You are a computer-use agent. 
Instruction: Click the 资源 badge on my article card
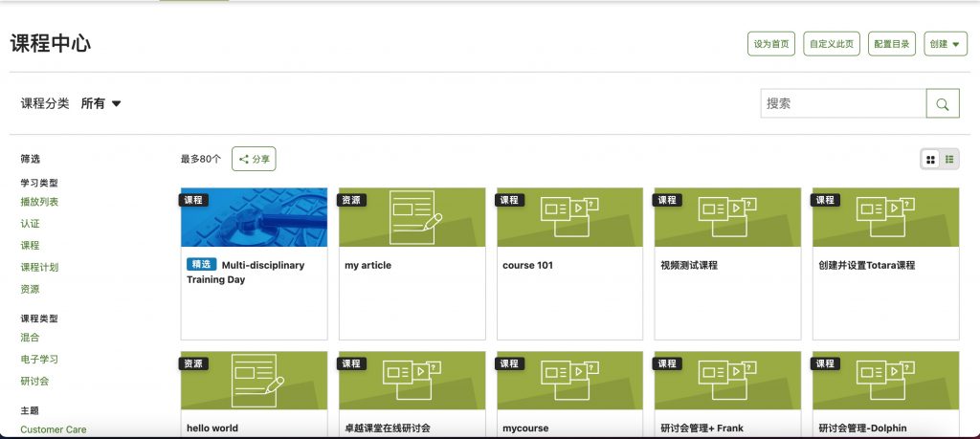point(351,200)
